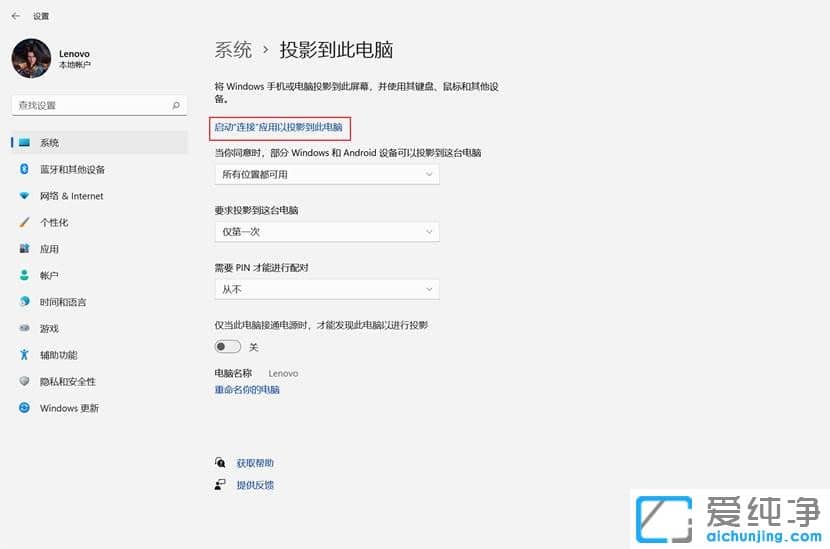
Task: Select the gamepad icon for 游戏
Action: pos(24,328)
